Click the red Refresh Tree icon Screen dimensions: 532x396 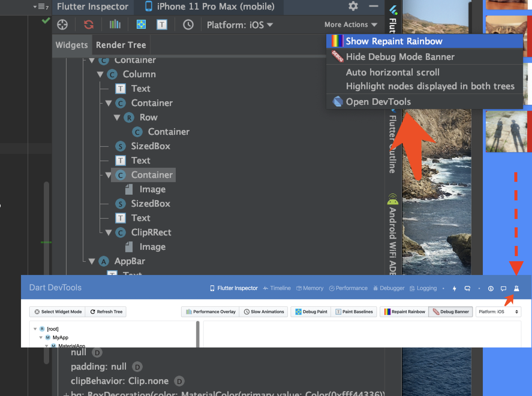tap(88, 25)
